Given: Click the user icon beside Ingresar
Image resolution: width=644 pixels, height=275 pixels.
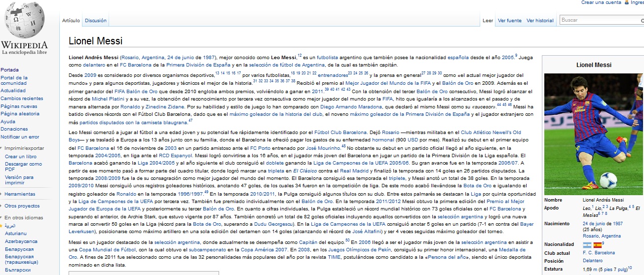Looking at the screenshot, I should (x=627, y=2).
